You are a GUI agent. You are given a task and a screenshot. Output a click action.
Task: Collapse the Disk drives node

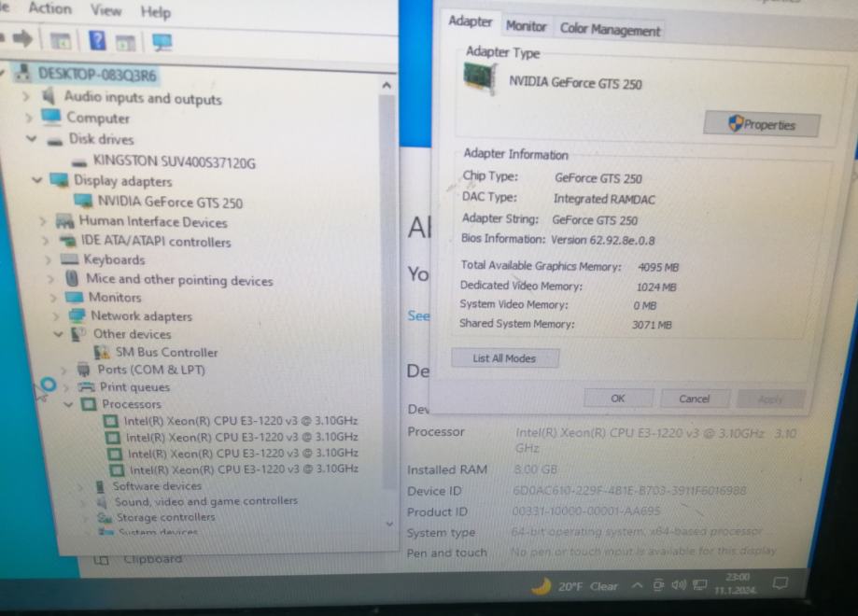click(32, 138)
